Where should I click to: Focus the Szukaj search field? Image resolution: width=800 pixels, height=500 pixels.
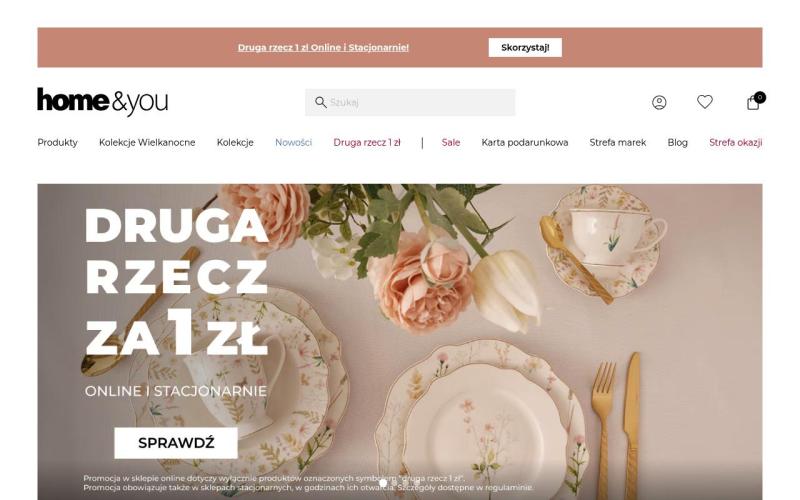tap(410, 103)
